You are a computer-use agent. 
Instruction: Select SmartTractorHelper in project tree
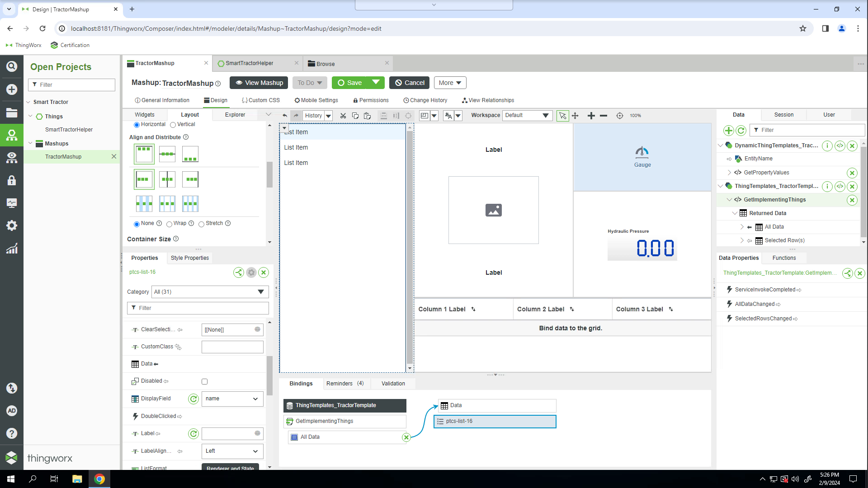[x=69, y=130]
